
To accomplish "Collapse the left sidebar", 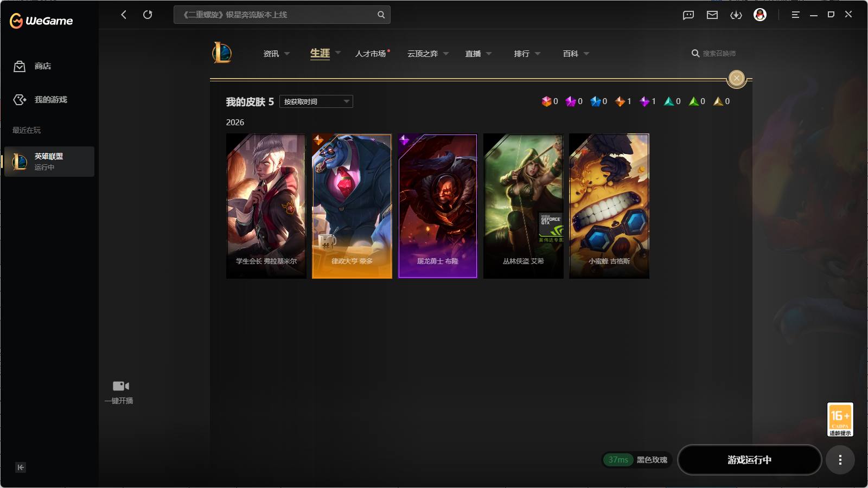I will (x=21, y=467).
